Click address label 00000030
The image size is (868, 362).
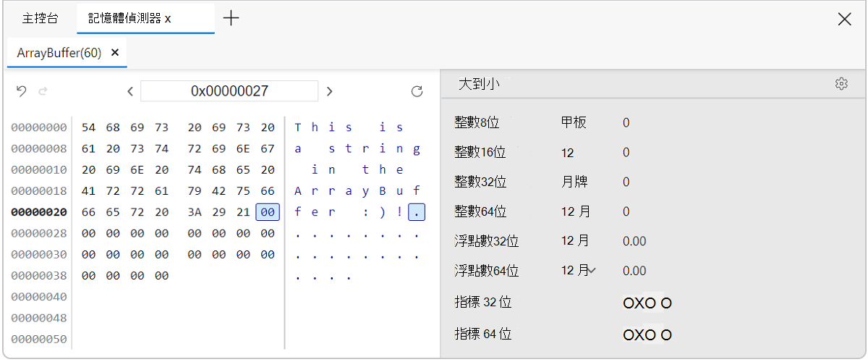tap(39, 255)
